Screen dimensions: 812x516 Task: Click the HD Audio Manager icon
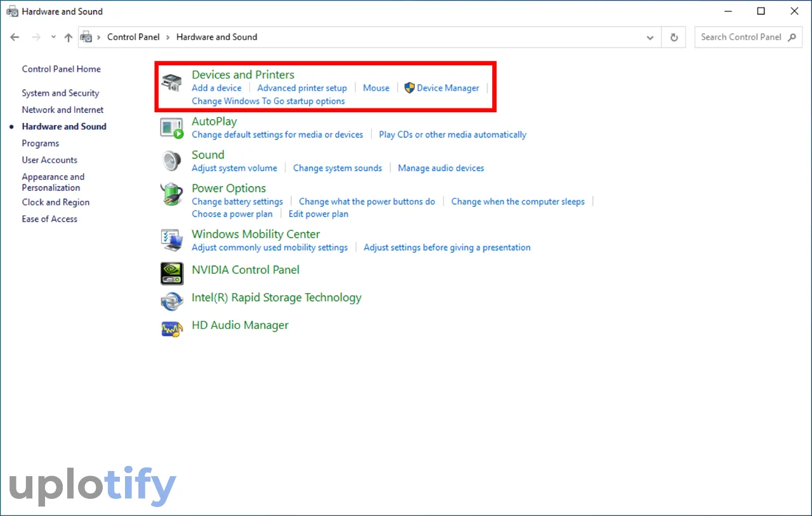pos(172,328)
